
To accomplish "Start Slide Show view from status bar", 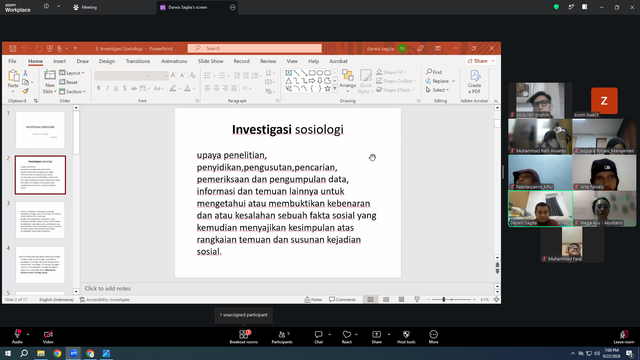I will click(x=417, y=300).
